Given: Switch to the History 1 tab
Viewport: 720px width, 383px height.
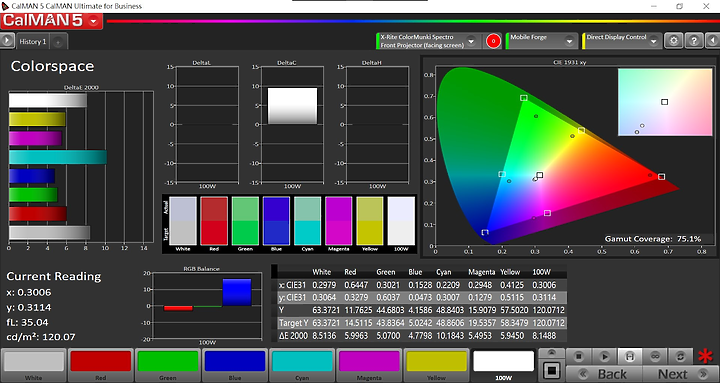Looking at the screenshot, I should [x=33, y=41].
